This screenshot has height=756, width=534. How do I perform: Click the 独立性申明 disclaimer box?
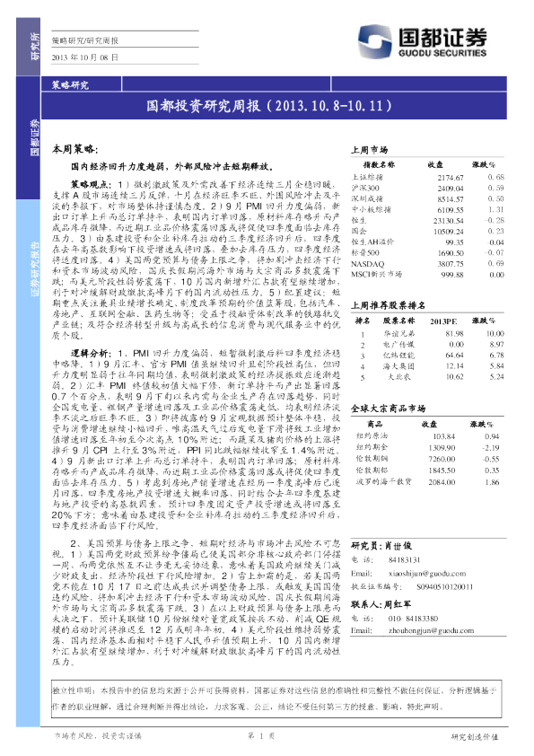279,699
